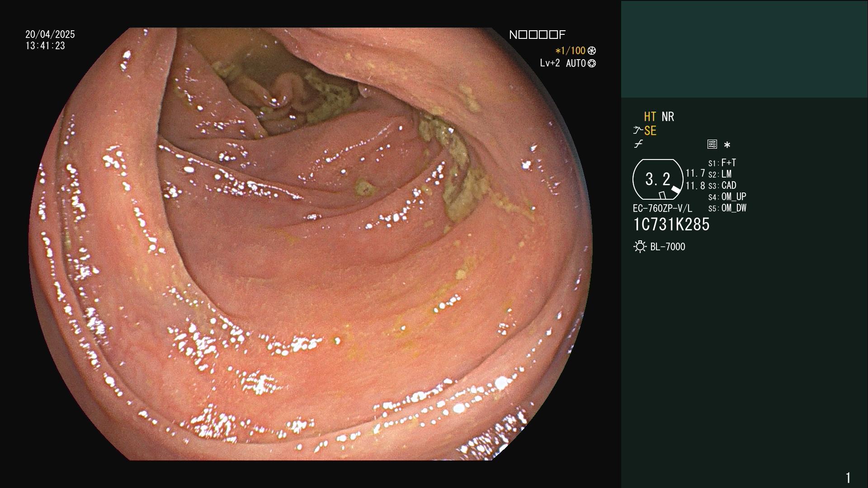Select switch assignment S1: F+T
The width and height of the screenshot is (868, 488).
tap(722, 163)
